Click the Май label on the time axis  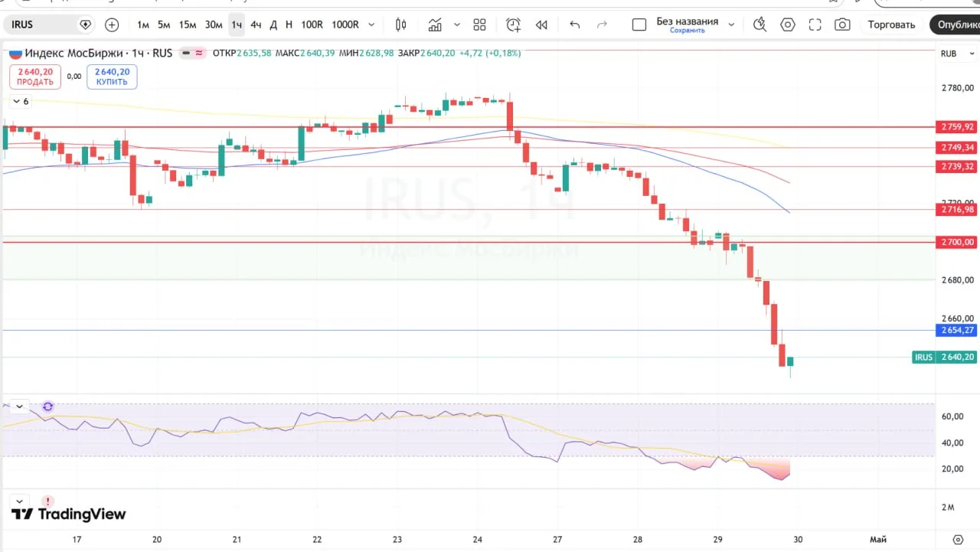(x=878, y=540)
